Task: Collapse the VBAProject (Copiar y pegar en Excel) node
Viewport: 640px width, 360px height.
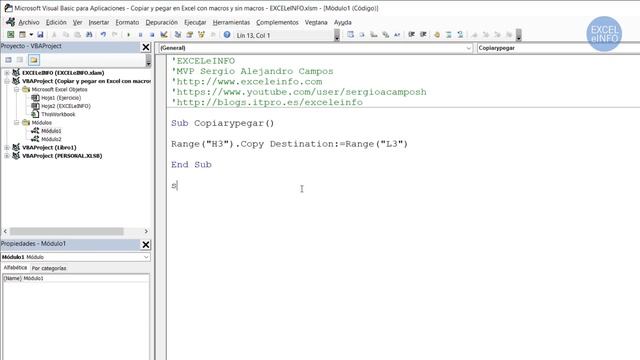Action: [x=7, y=81]
